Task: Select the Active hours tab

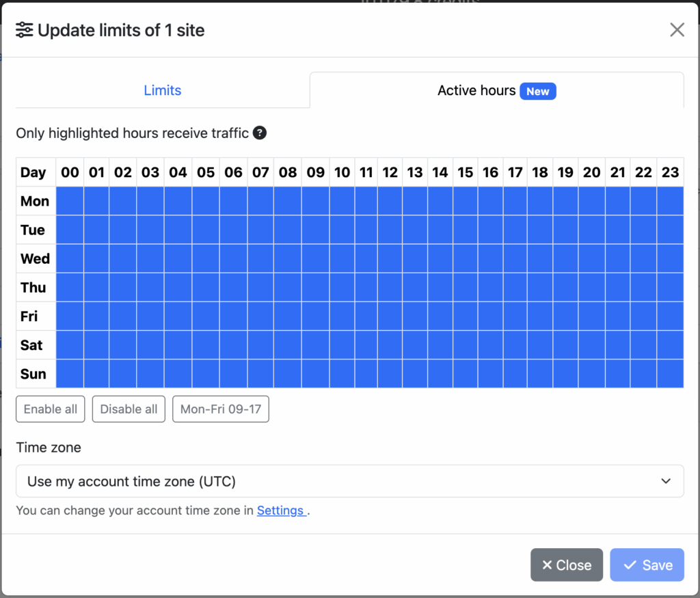Action: point(497,90)
